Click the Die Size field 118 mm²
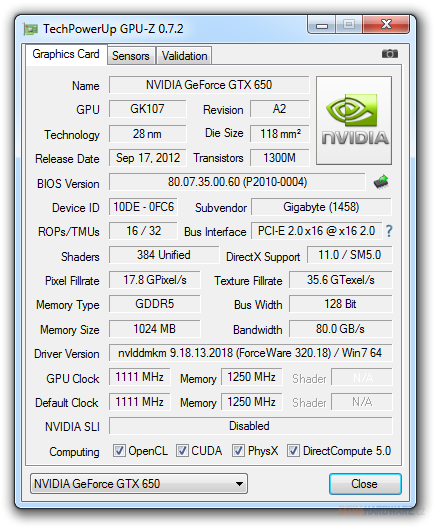This screenshot has height=527, width=435. coord(279,134)
